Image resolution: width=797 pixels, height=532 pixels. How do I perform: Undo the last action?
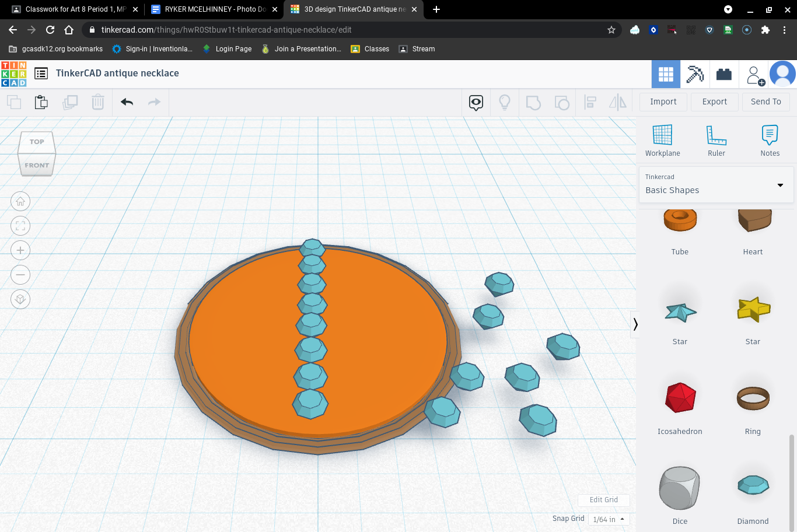[x=127, y=102]
